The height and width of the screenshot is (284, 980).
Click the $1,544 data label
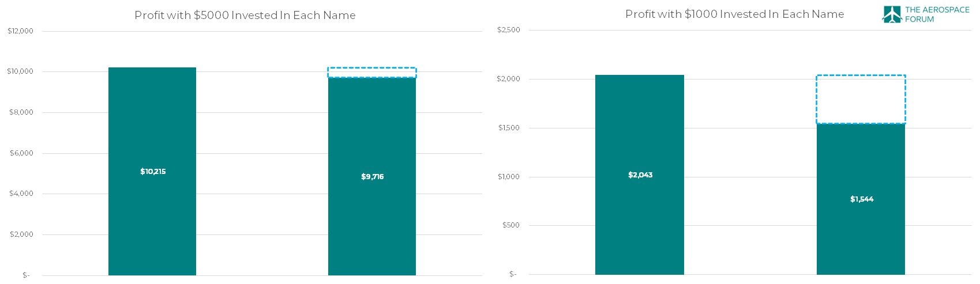point(862,199)
